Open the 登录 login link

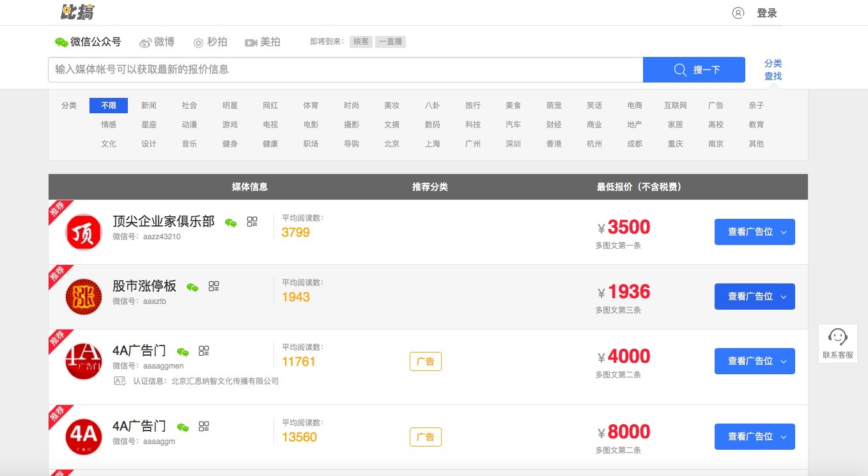click(766, 13)
